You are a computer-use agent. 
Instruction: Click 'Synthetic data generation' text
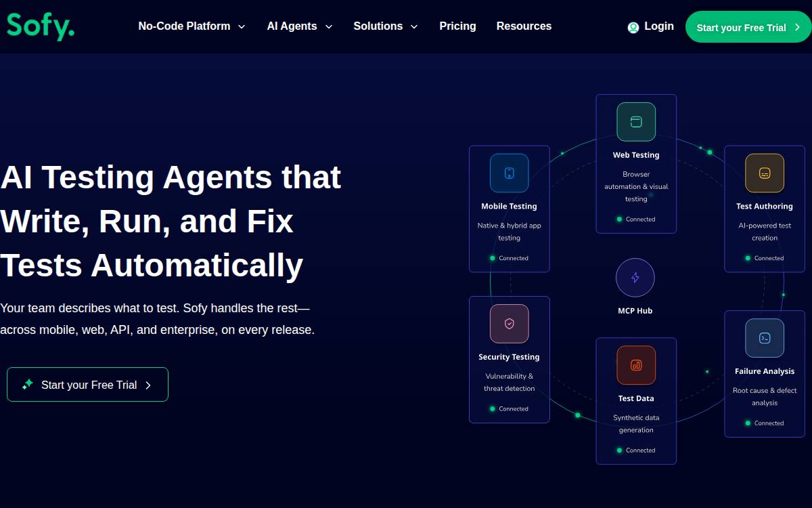(x=636, y=423)
